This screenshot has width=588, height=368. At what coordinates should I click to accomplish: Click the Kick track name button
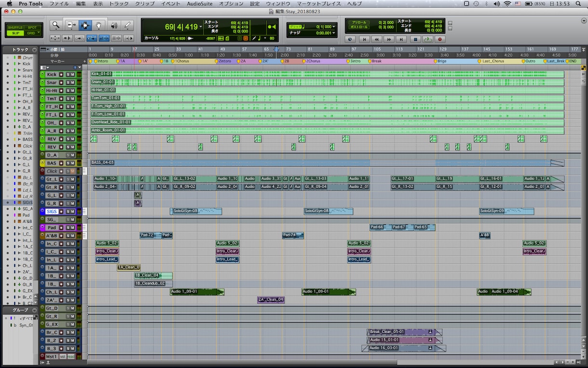pyautogui.click(x=52, y=74)
